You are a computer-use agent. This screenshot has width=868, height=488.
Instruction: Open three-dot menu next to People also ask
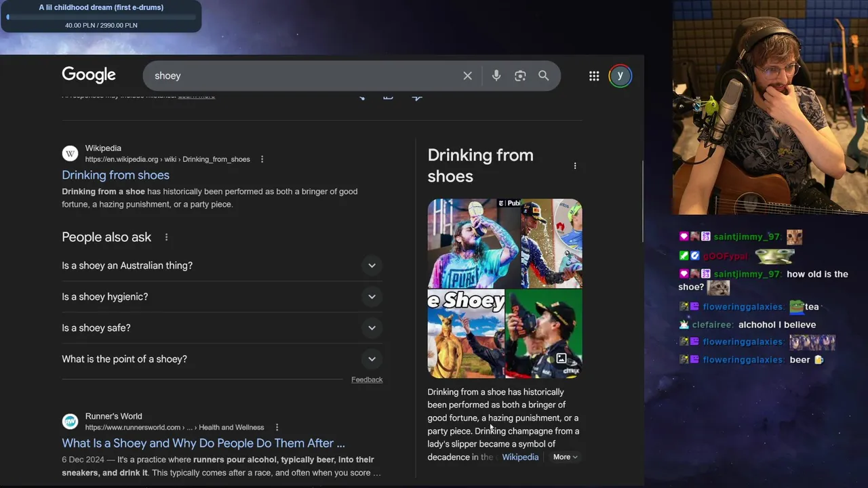(166, 237)
